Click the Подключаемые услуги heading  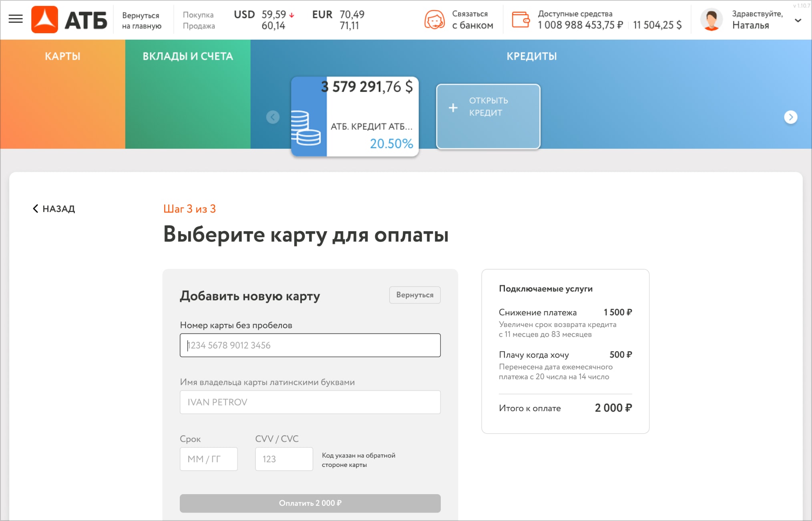(x=546, y=289)
